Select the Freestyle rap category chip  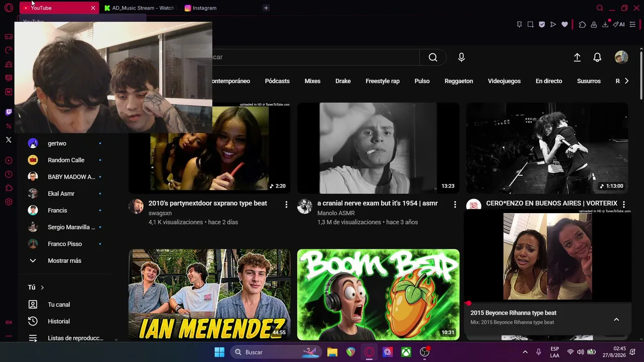point(382,81)
